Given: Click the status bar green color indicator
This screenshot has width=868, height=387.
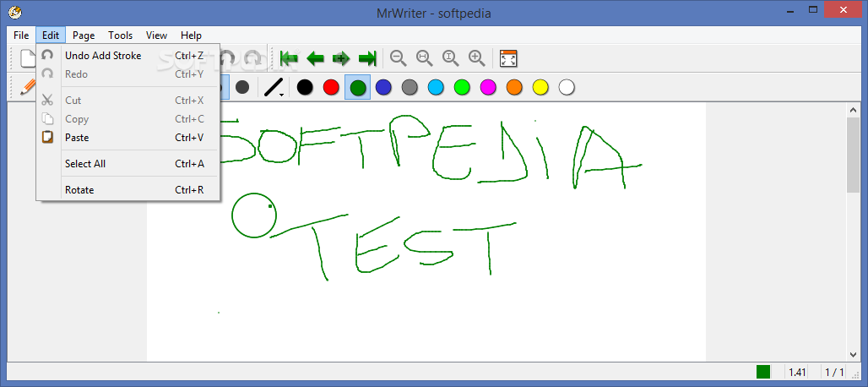Looking at the screenshot, I should tap(763, 372).
